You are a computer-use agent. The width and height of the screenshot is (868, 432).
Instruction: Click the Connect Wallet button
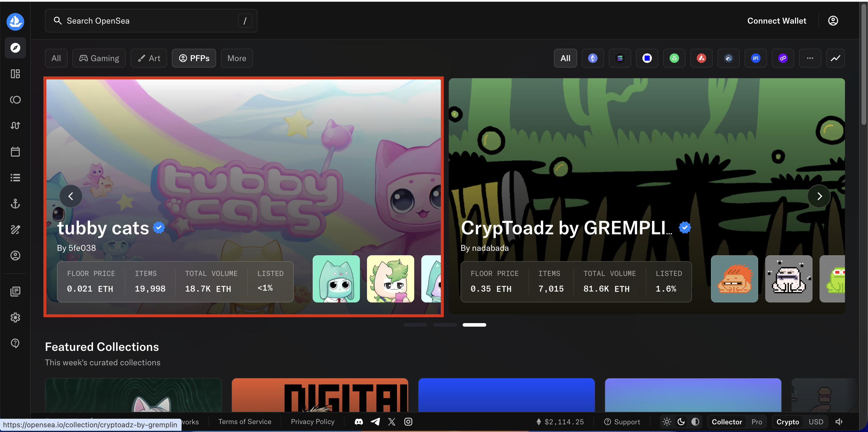point(777,21)
